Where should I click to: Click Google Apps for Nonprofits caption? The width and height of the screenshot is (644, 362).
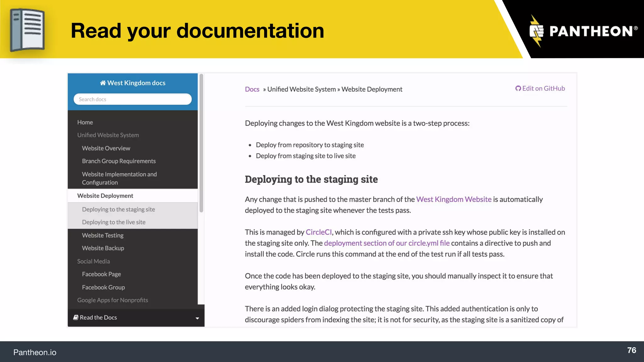[113, 300]
